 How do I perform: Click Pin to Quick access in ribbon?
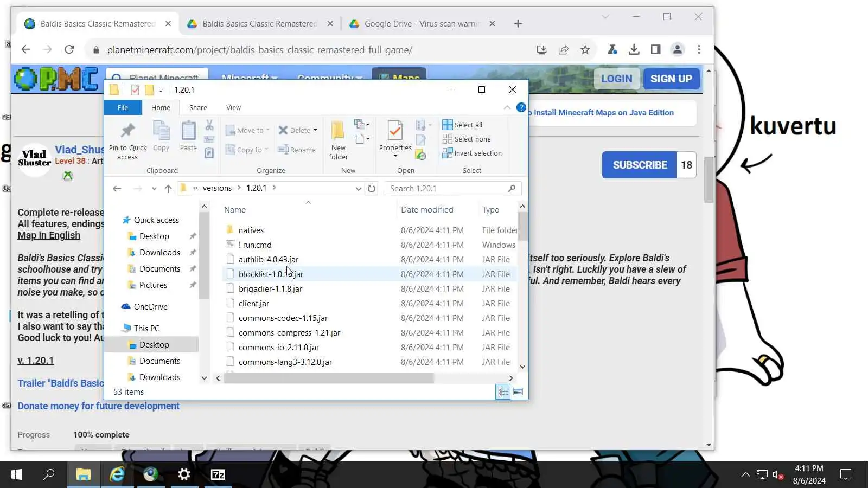click(127, 142)
